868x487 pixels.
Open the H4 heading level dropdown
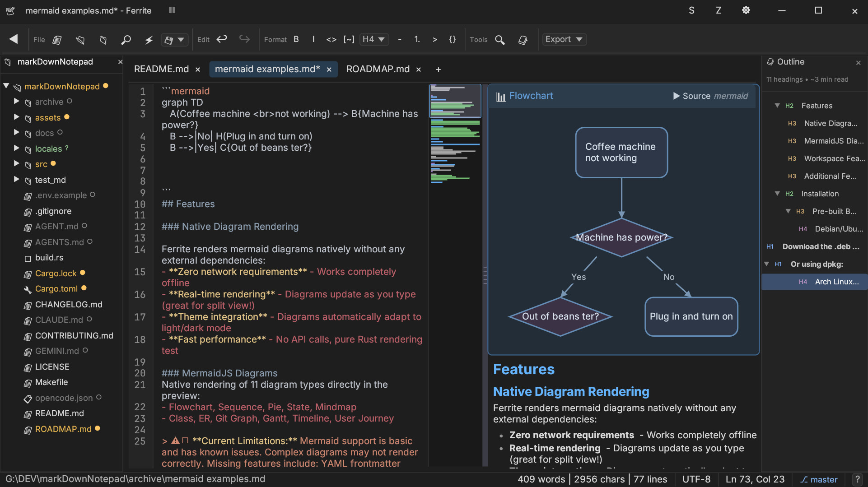374,39
